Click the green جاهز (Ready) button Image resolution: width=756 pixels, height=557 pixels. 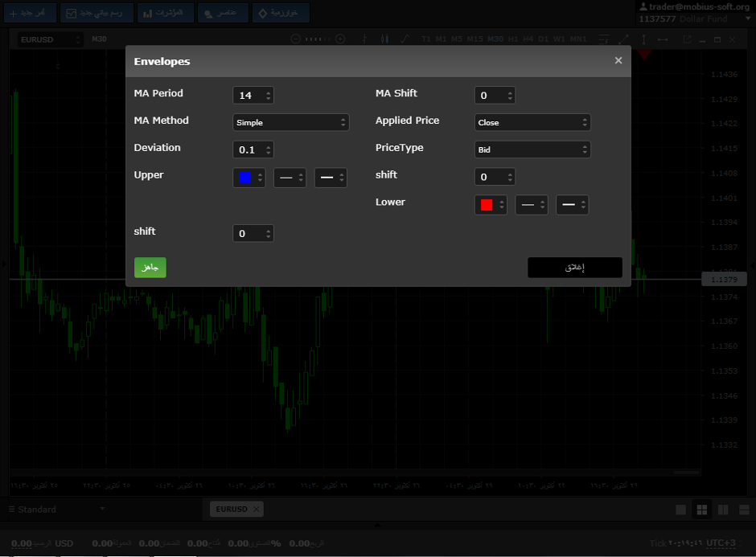[150, 268]
